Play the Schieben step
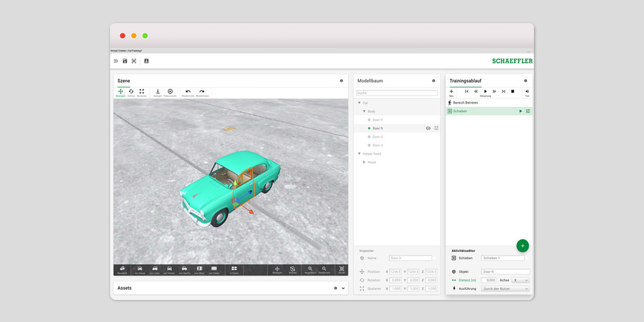Screen dimensions: 644x322 (520, 111)
